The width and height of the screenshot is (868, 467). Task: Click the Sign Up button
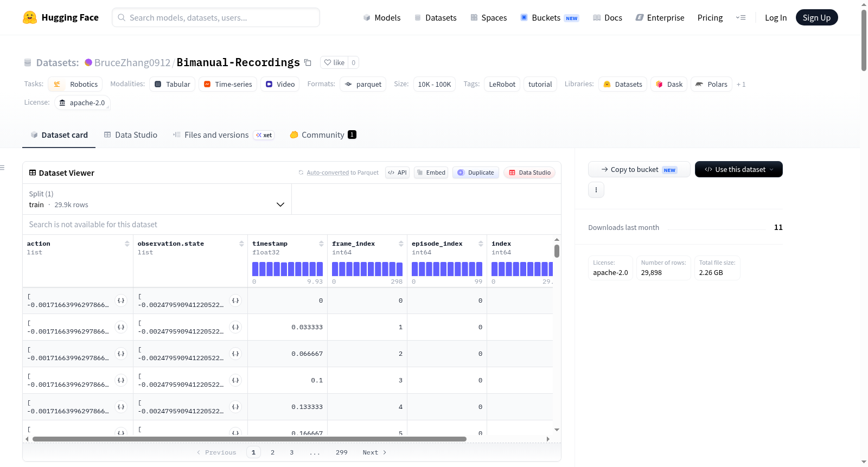coord(816,17)
